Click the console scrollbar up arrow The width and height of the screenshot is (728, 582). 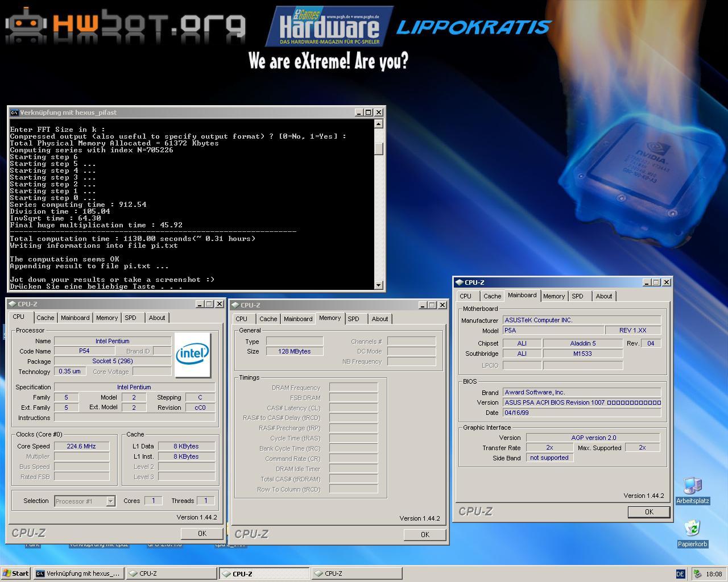(x=379, y=124)
